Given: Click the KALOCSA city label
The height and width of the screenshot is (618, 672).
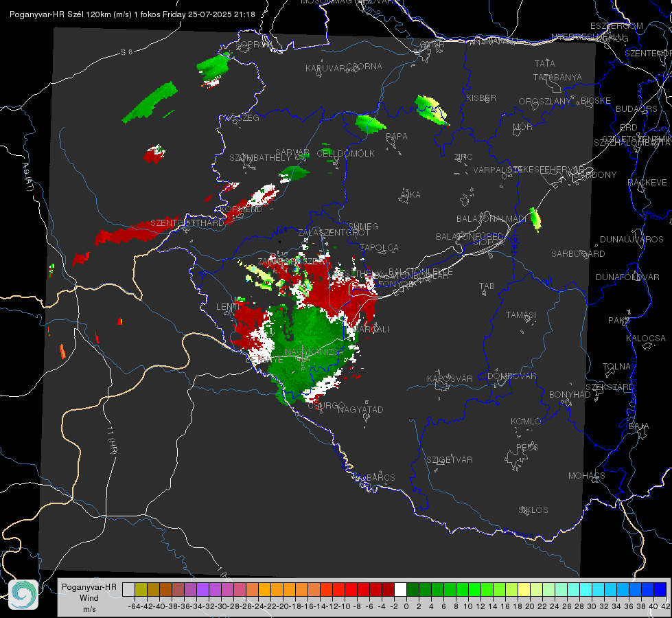Looking at the screenshot, I should pyautogui.click(x=645, y=339).
